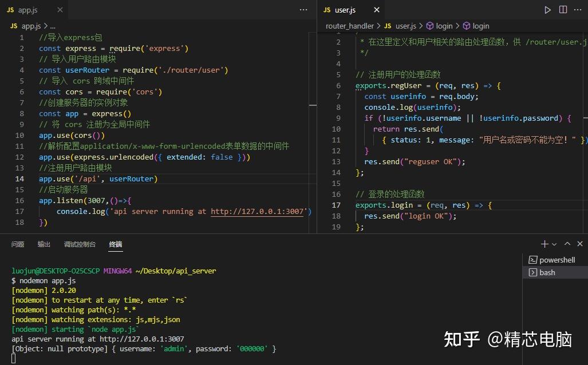588x365 pixels.
Task: Click the vertical scrollbar of the left editor
Action: (313, 106)
